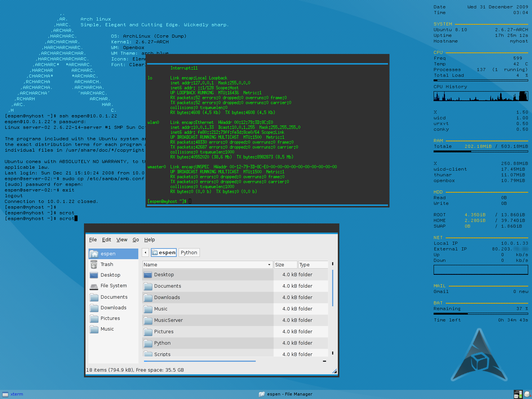532x399 pixels.
Task: Select the MusicServer folder name
Action: pyautogui.click(x=168, y=320)
